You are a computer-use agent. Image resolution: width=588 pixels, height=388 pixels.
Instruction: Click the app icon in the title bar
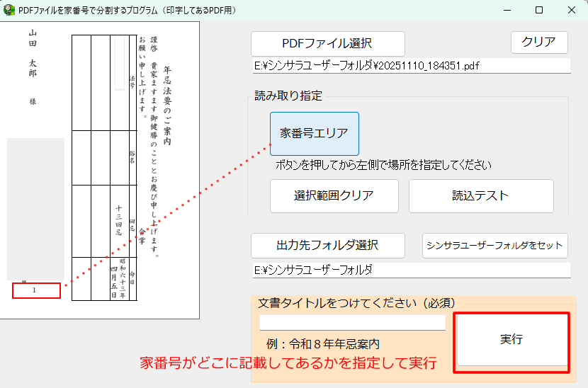pyautogui.click(x=9, y=10)
